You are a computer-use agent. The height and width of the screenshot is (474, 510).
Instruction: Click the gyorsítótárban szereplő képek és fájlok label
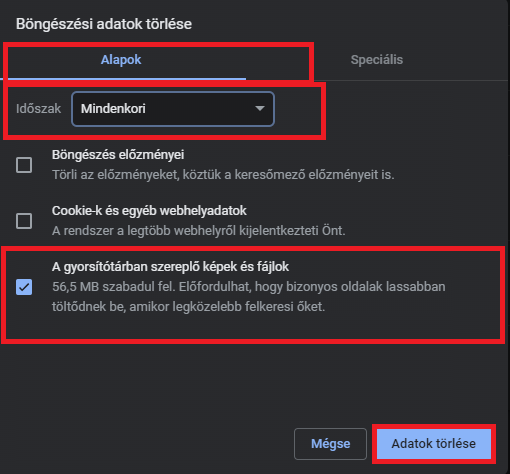[170, 267]
